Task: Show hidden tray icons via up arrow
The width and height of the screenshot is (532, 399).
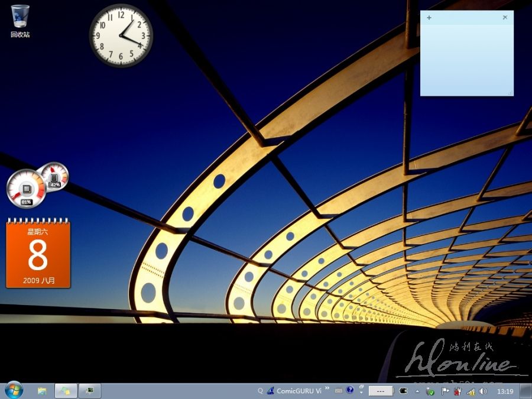Action: pyautogui.click(x=417, y=391)
